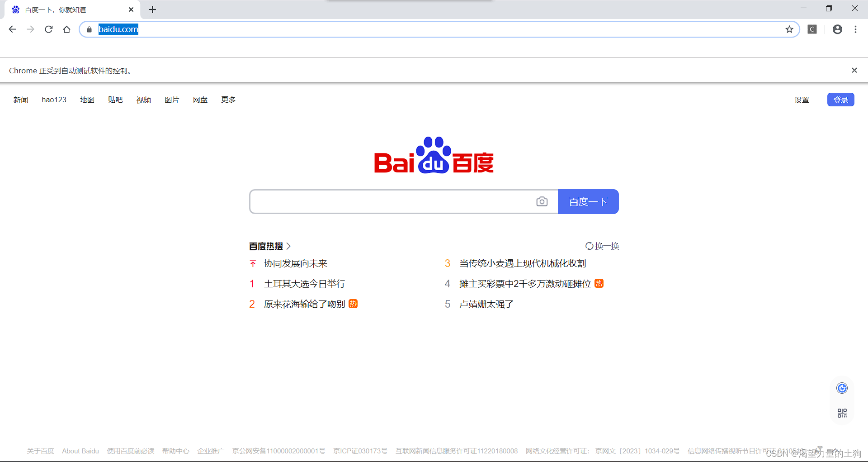Open the 地图 nav link

tap(87, 100)
